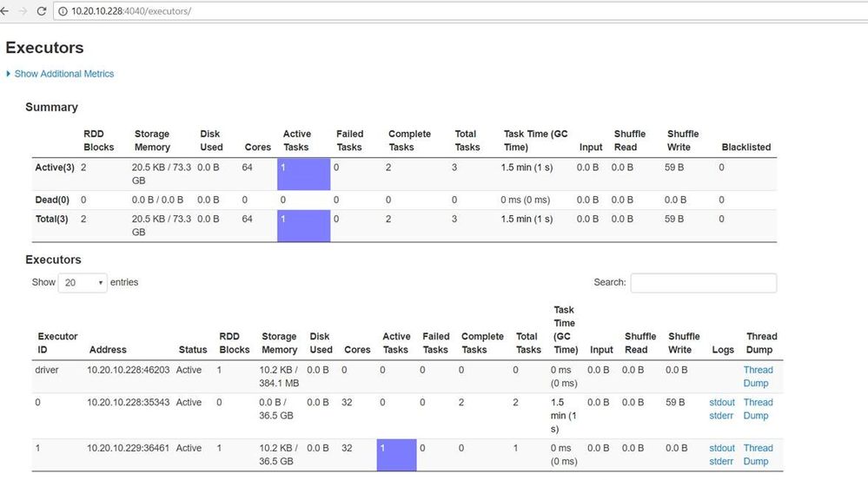Image resolution: width=868 pixels, height=480 pixels.
Task: Click the Search input field
Action: [703, 283]
